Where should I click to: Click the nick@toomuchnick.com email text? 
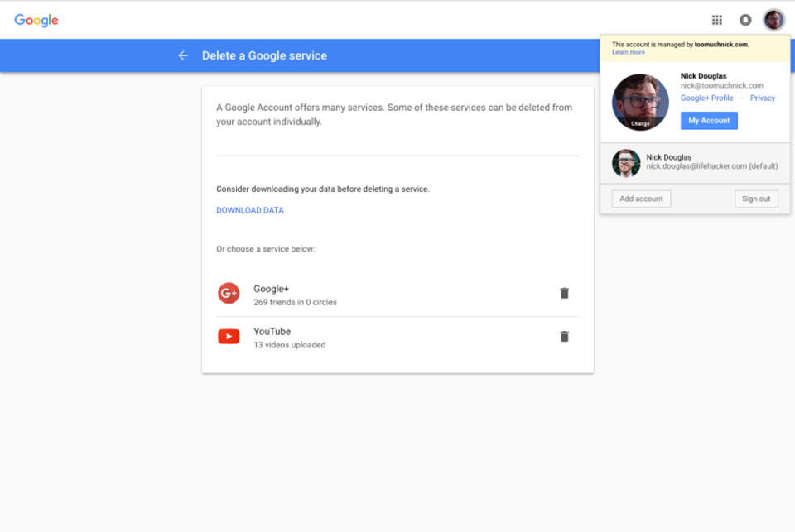[721, 85]
